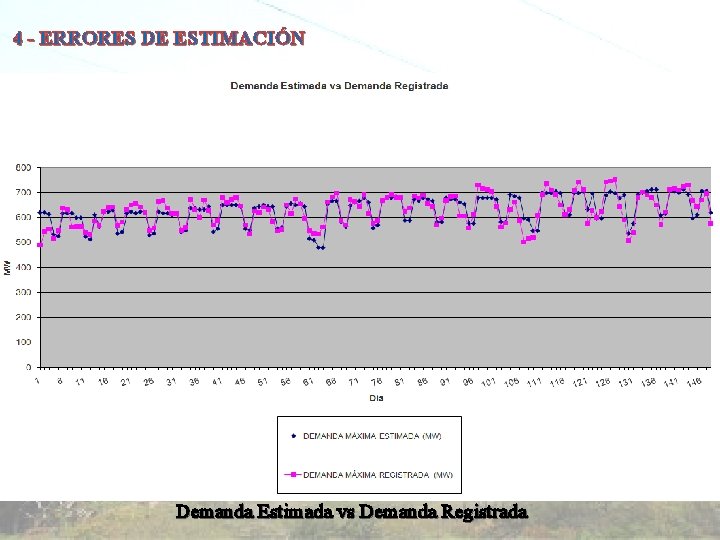Click y-axis label '100'
Screen dimensions: 720x540
(25, 342)
